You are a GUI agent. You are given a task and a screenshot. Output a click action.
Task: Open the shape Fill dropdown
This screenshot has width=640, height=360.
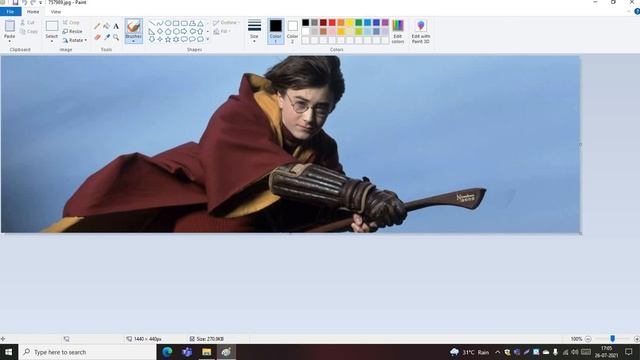pyautogui.click(x=222, y=31)
